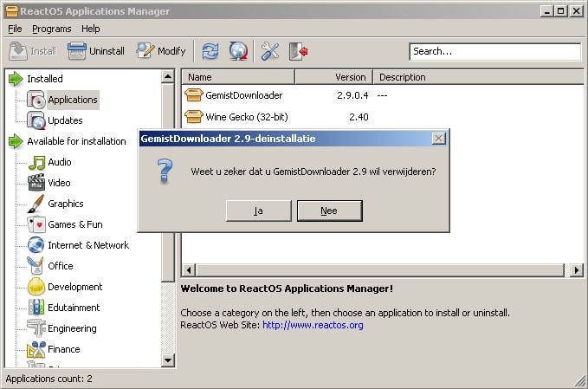Open the reactos.org website link
Image resolution: width=588 pixels, height=389 pixels.
[x=313, y=325]
